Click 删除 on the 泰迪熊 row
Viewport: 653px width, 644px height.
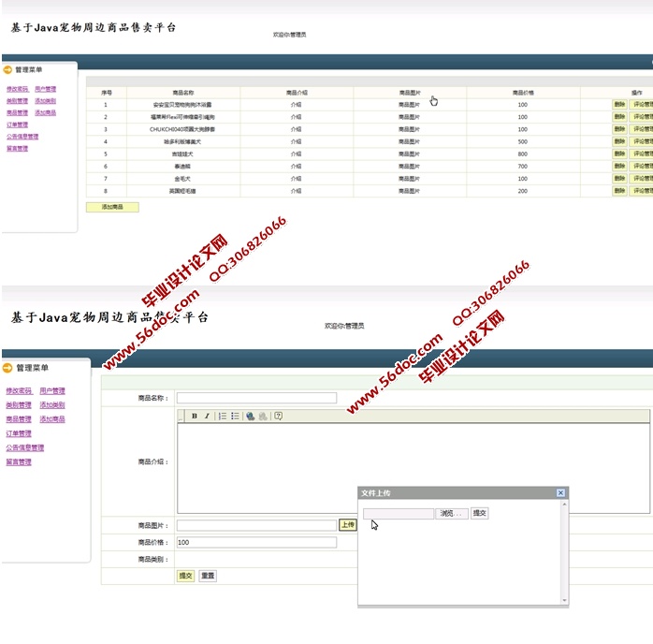point(619,166)
